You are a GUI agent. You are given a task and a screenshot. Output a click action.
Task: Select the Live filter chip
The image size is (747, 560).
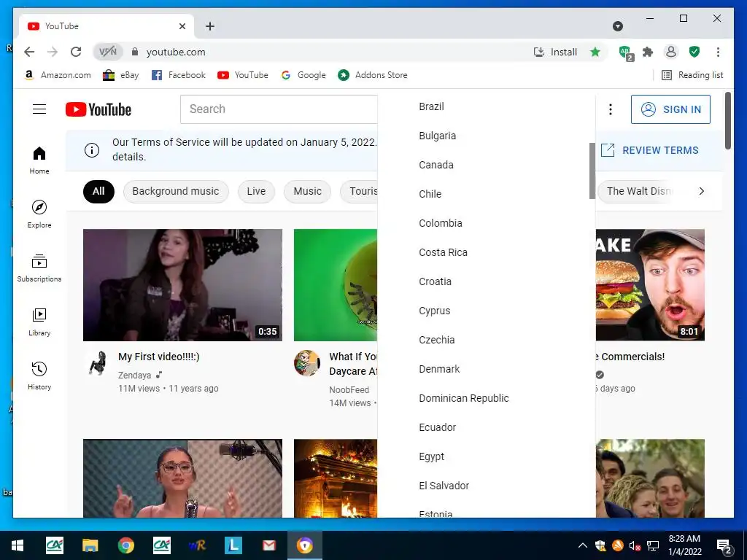256,192
